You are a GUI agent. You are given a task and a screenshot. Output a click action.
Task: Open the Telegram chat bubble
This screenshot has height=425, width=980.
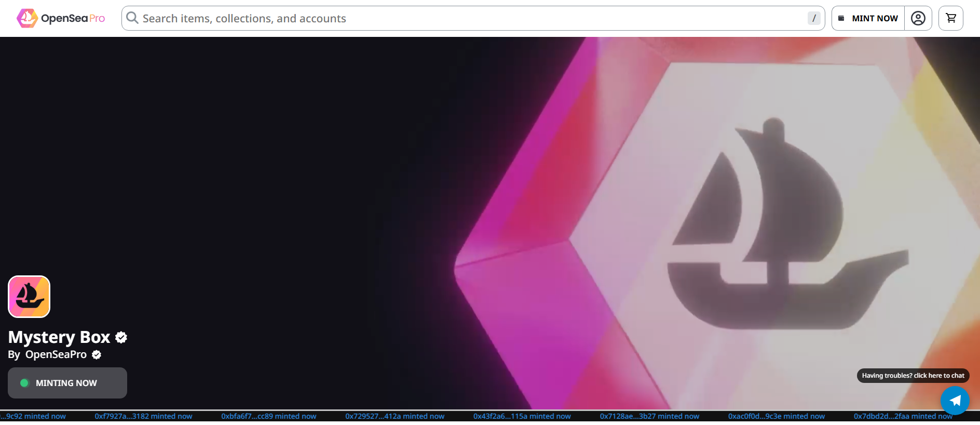pos(955,401)
